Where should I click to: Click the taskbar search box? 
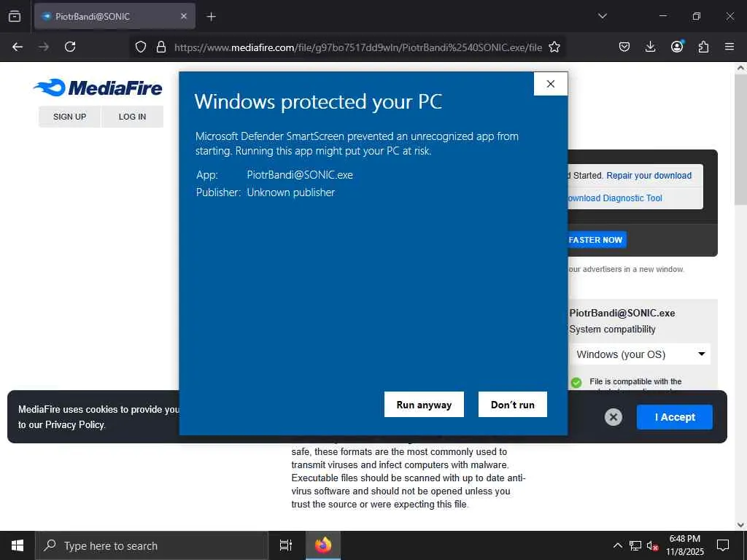coord(152,545)
